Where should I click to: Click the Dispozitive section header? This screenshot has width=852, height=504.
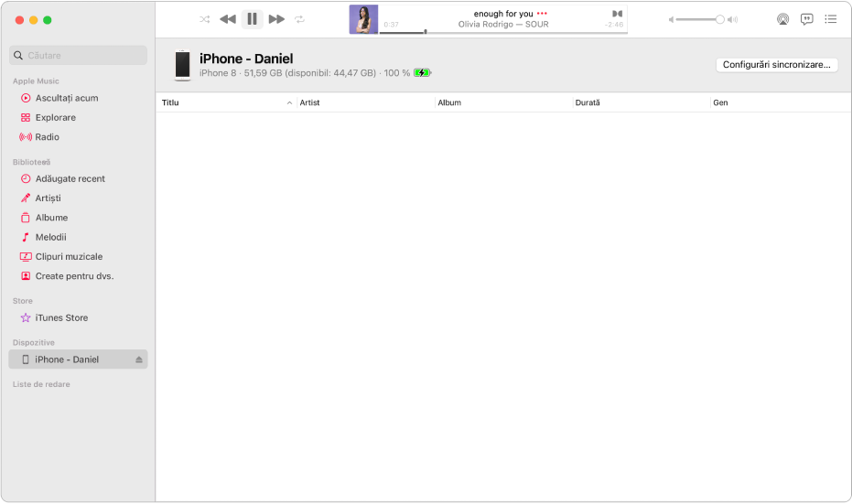point(34,343)
